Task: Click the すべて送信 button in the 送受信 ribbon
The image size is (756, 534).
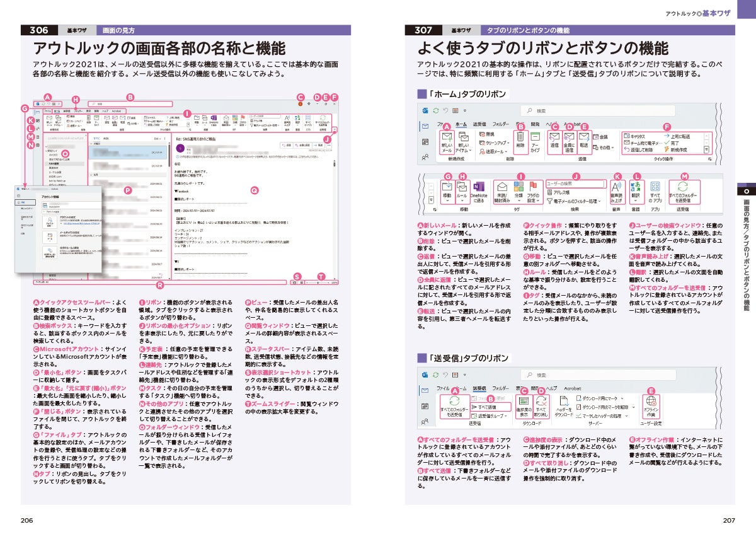Action: 490,407
